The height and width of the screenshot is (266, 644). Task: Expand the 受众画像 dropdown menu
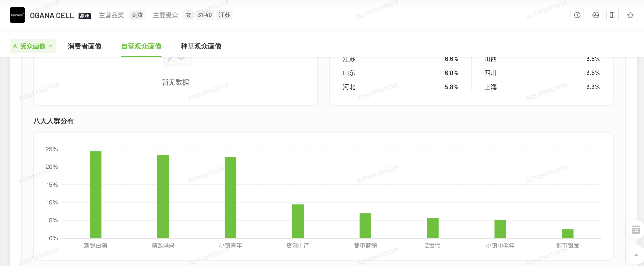tap(51, 46)
